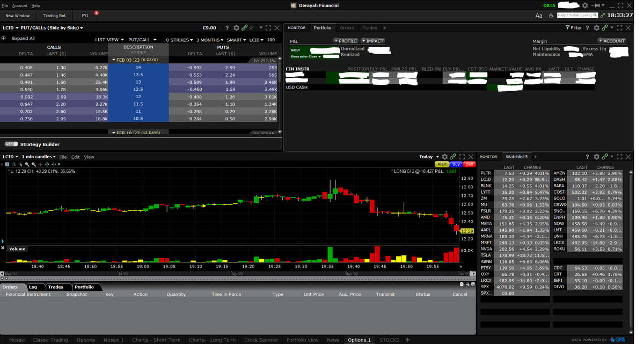Click Help / Ticker Lookup field
The image size is (644, 344).
[577, 16]
